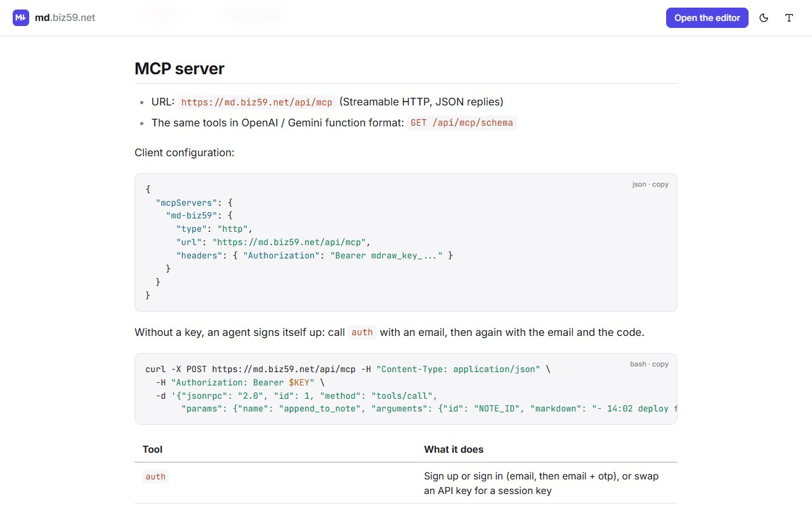812x508 pixels.
Task: Open the editor via the purple button
Action: click(707, 18)
